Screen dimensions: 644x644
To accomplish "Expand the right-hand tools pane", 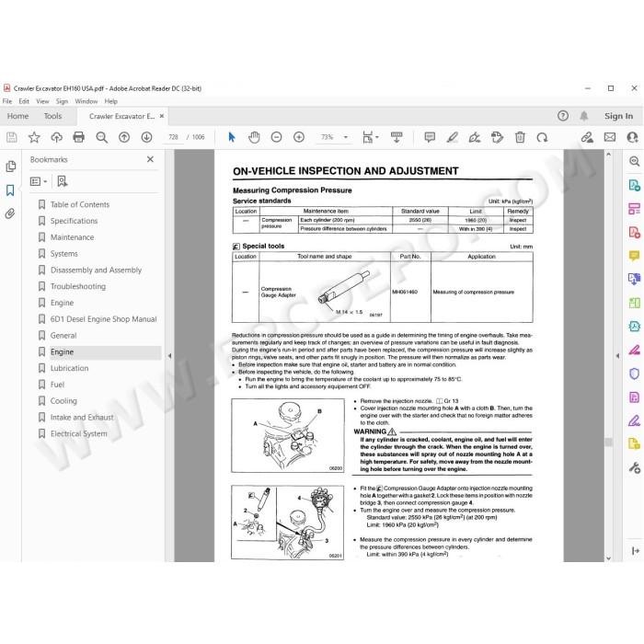I will (x=635, y=551).
